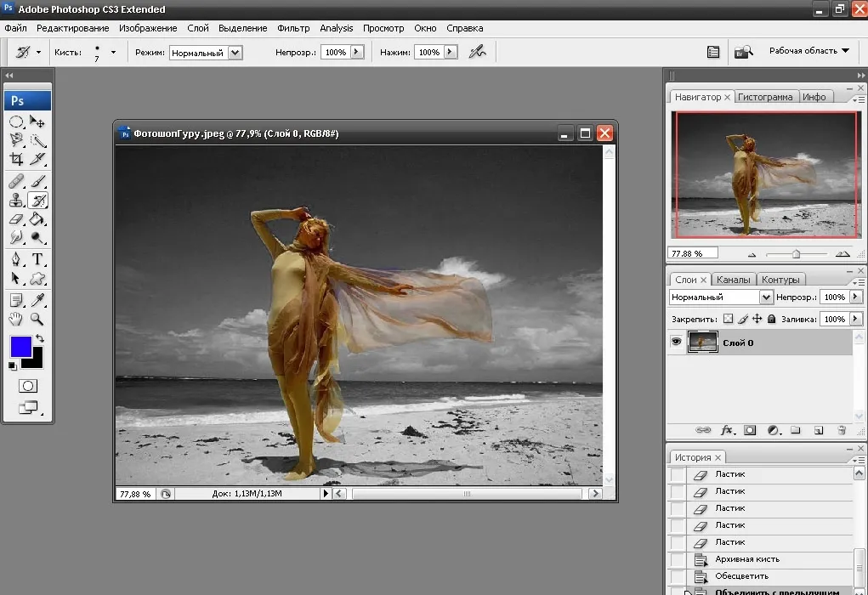Select the Elliptical Marquee tool

coord(17,122)
